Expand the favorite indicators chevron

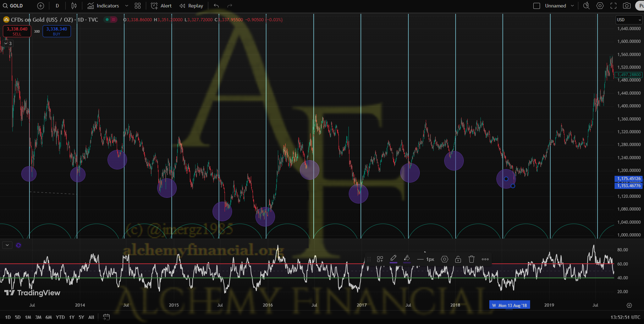click(x=127, y=6)
